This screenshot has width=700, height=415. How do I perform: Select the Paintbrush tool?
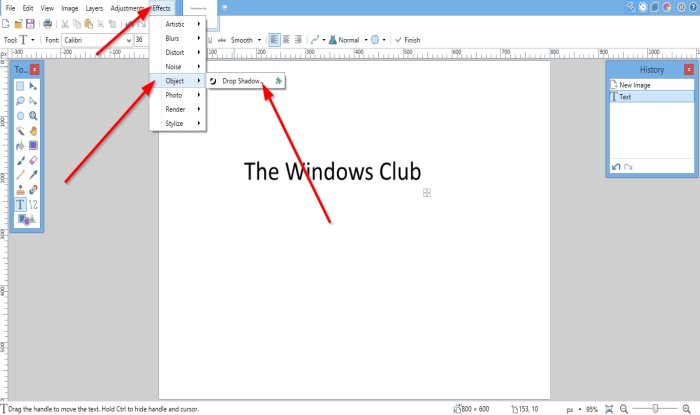point(20,160)
